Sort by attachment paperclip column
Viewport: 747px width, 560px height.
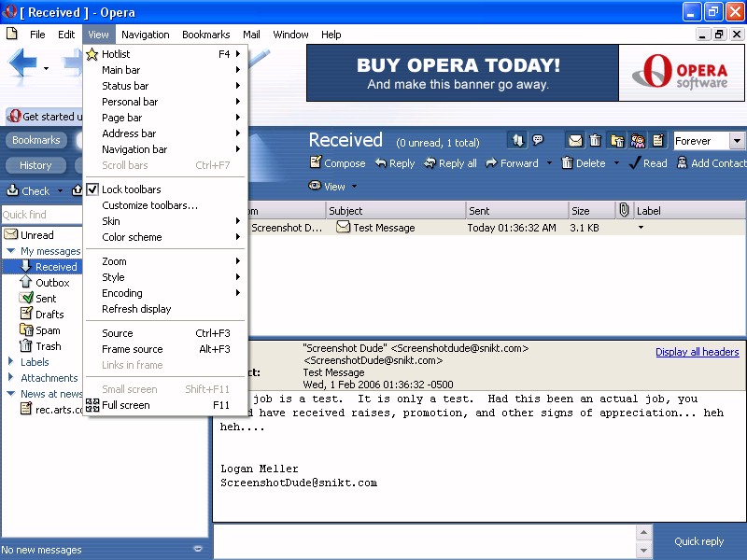624,211
